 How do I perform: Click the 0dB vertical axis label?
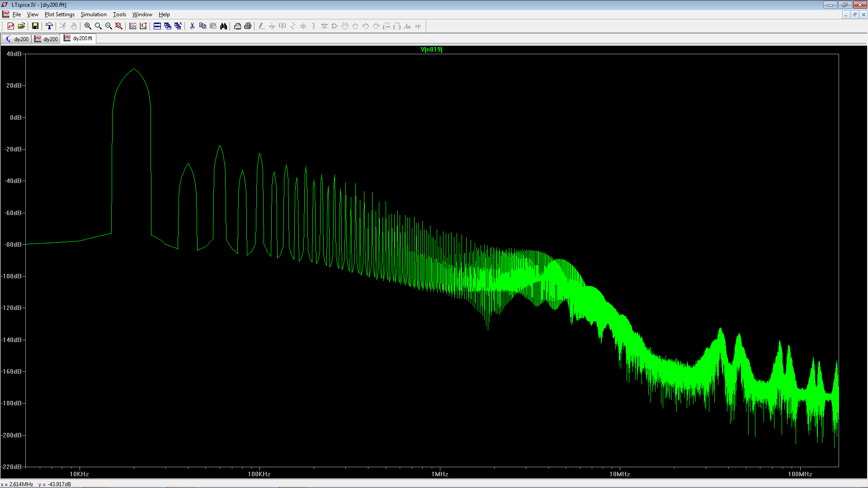pos(15,117)
